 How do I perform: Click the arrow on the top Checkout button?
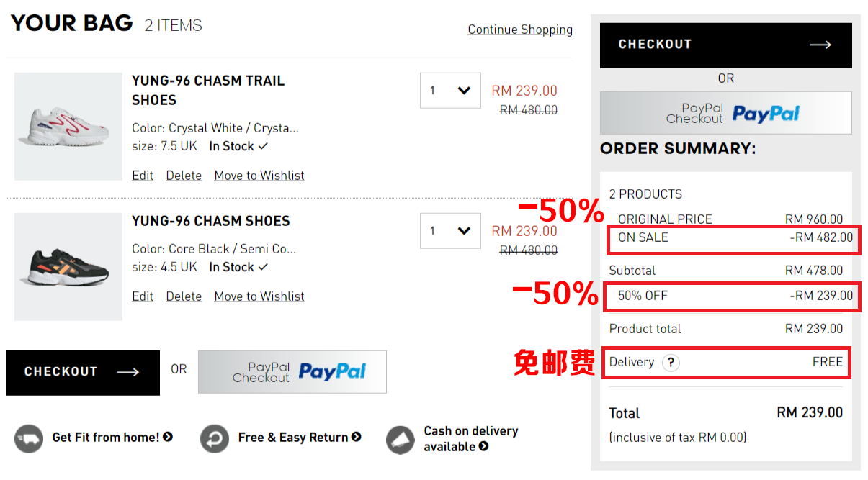pos(820,45)
